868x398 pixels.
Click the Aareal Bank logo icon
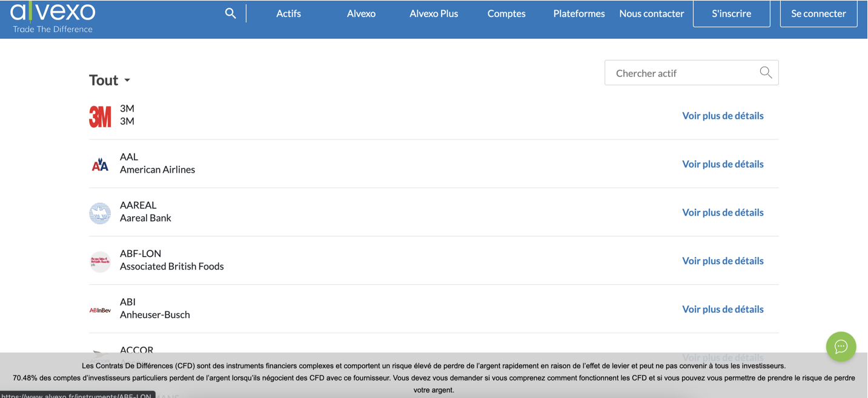click(100, 213)
